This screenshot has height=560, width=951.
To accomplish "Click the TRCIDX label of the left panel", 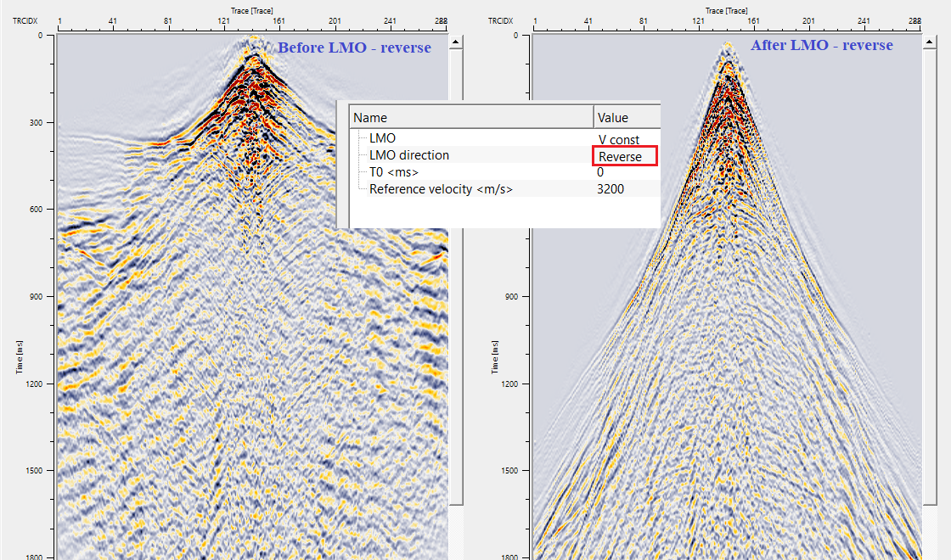I will point(26,20).
